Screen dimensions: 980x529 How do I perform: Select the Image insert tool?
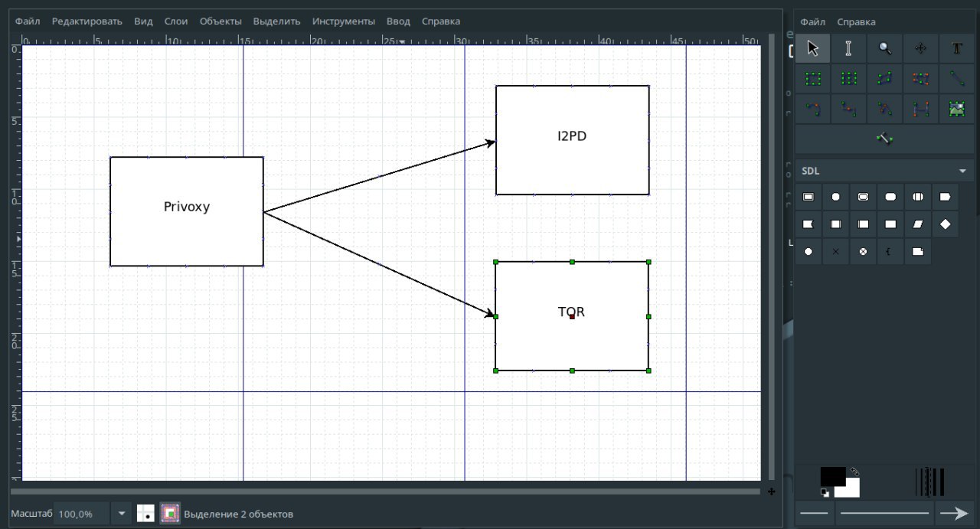tap(956, 109)
